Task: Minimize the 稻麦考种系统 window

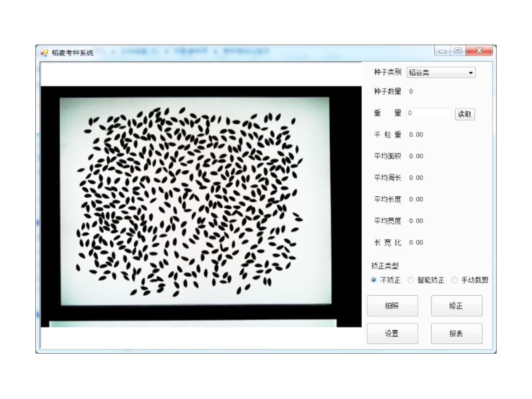Action: point(443,51)
